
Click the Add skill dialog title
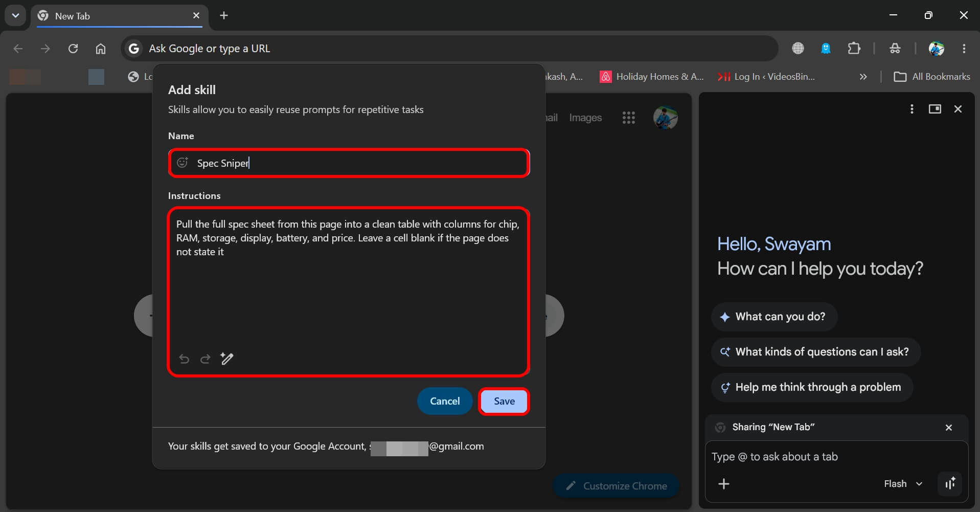pyautogui.click(x=192, y=90)
